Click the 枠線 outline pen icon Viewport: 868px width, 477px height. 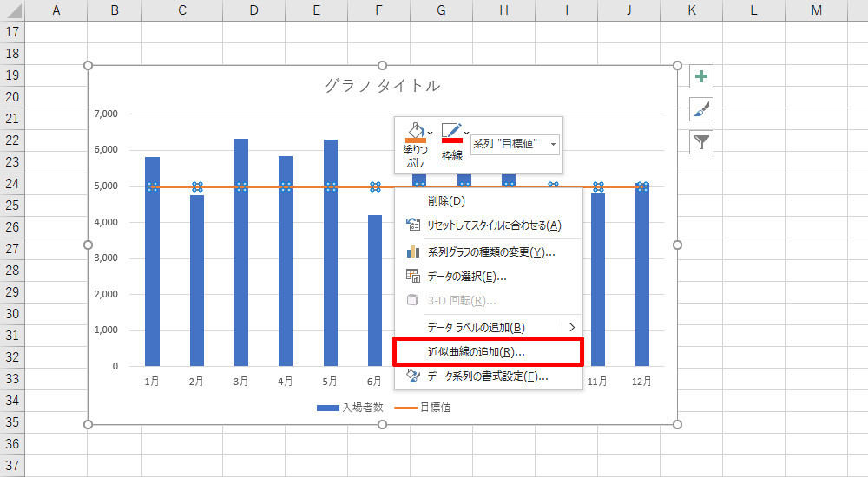pyautogui.click(x=451, y=133)
